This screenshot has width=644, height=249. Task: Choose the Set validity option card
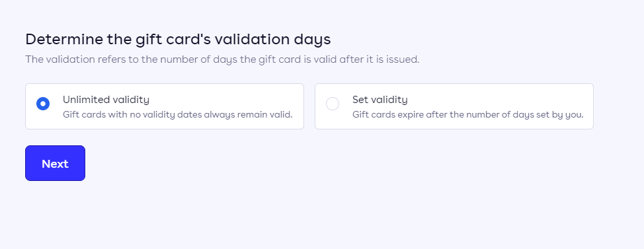point(454,106)
